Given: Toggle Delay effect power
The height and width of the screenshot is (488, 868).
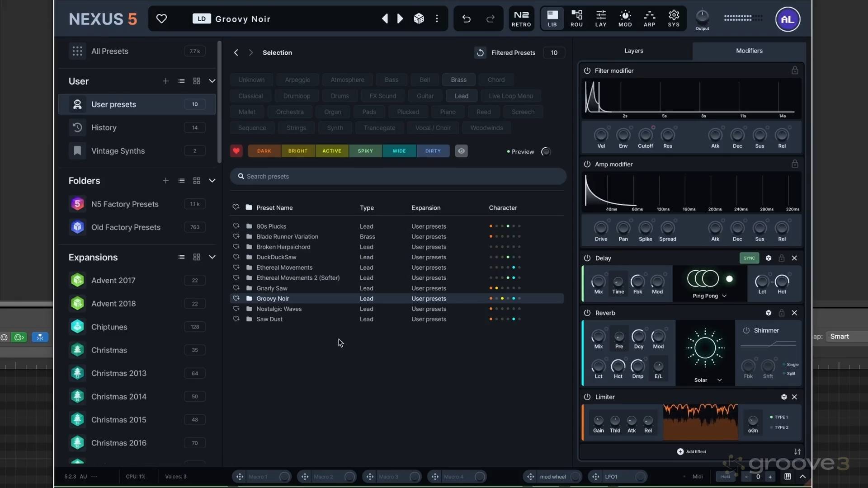Looking at the screenshot, I should point(587,258).
